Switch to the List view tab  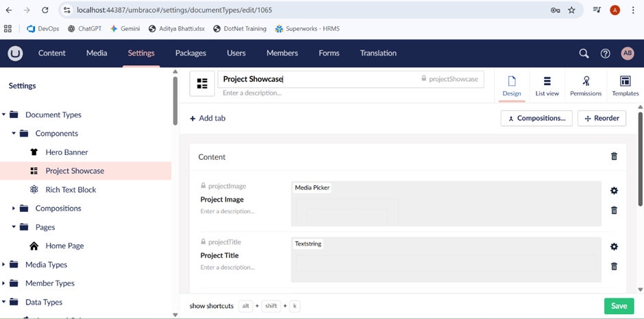[547, 86]
